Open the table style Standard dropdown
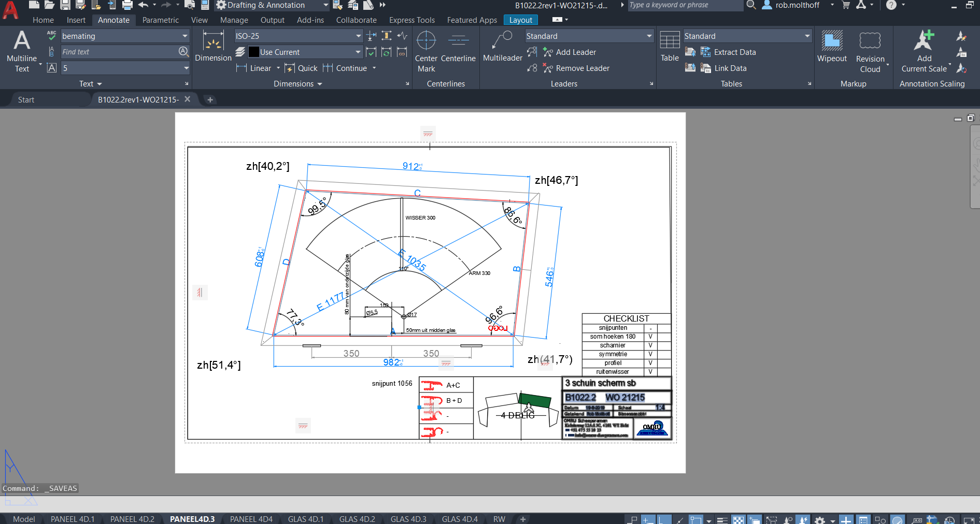This screenshot has width=980, height=524. coord(807,36)
